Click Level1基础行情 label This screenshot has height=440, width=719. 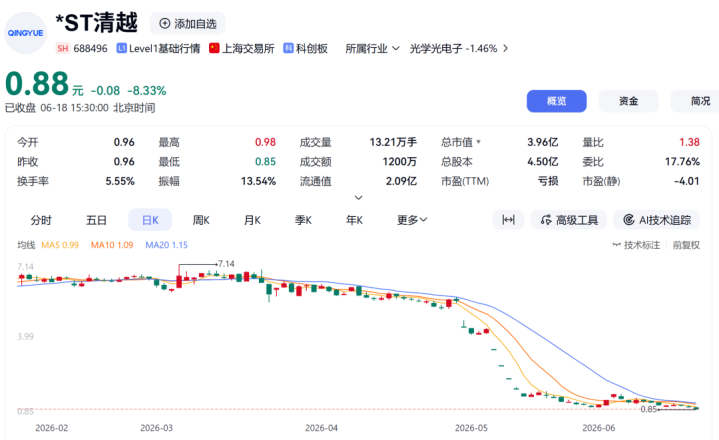[165, 48]
